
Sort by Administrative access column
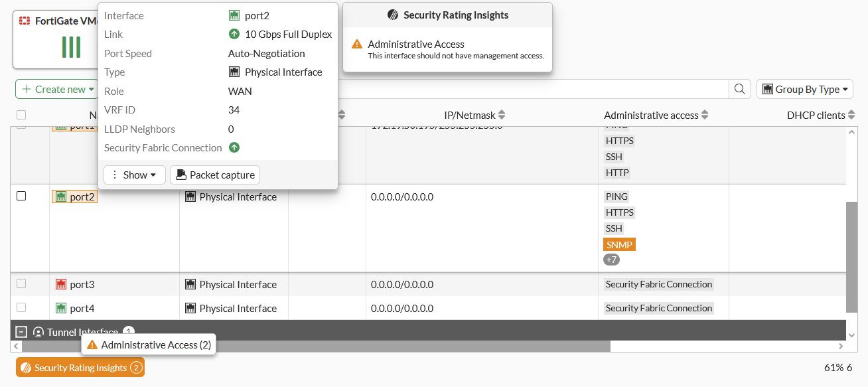click(x=705, y=115)
